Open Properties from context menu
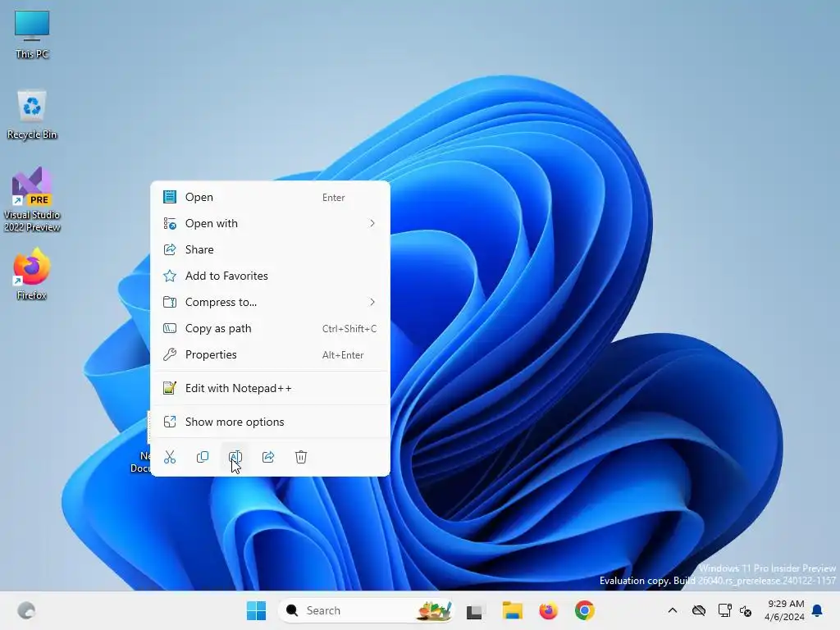This screenshot has height=630, width=840. 270,354
